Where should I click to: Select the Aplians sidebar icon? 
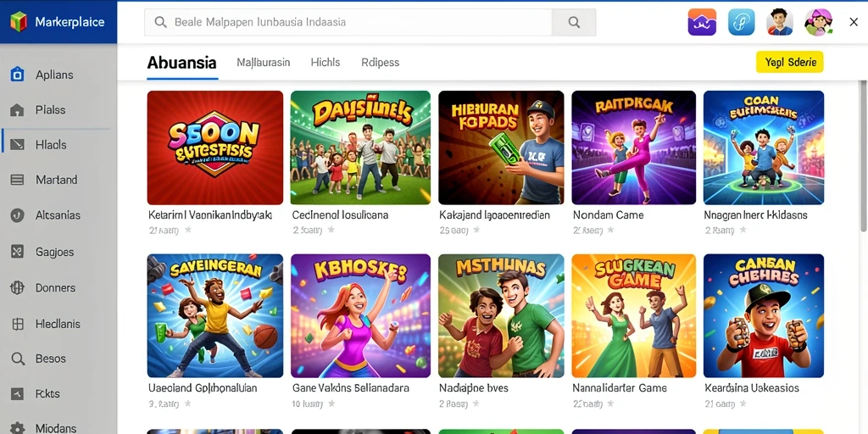pyautogui.click(x=17, y=75)
